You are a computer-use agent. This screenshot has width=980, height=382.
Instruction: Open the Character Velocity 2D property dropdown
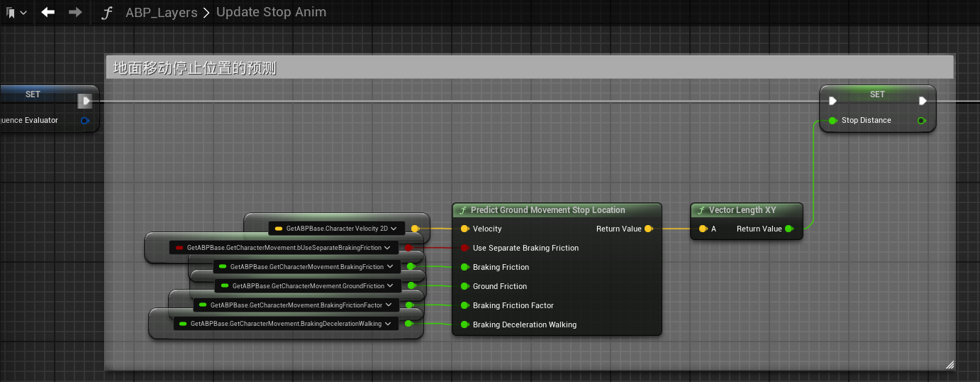pos(337,229)
